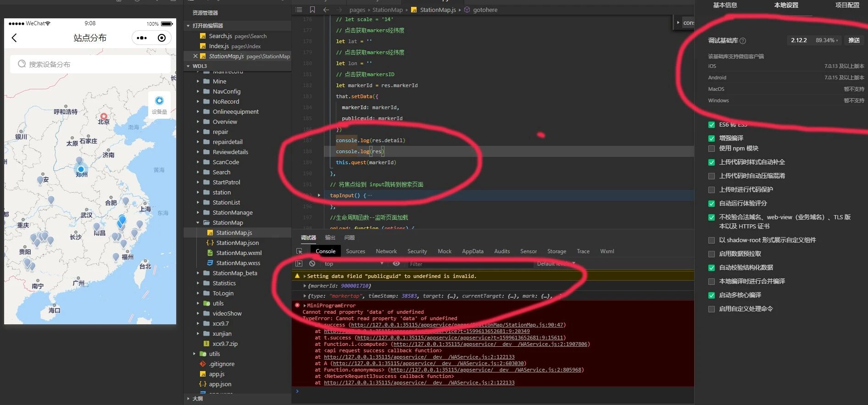
Task: Open the 项目配置 tab
Action: pos(847,5)
